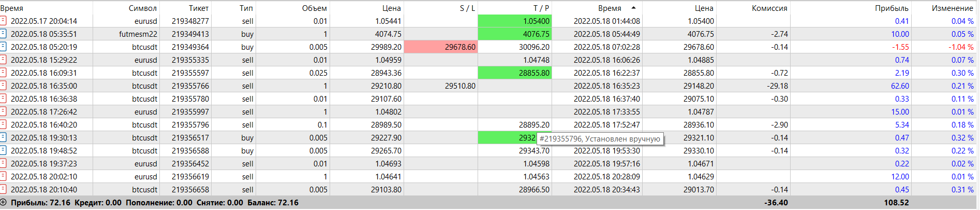Click the sell icon of the 20:02:10 eurusd trade
This screenshot has width=980, height=210.
(x=3, y=176)
